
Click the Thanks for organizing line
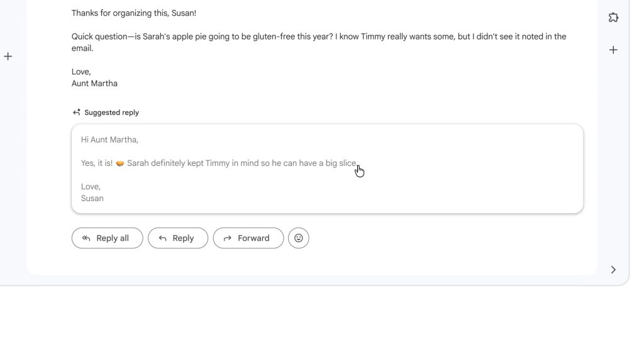(133, 12)
